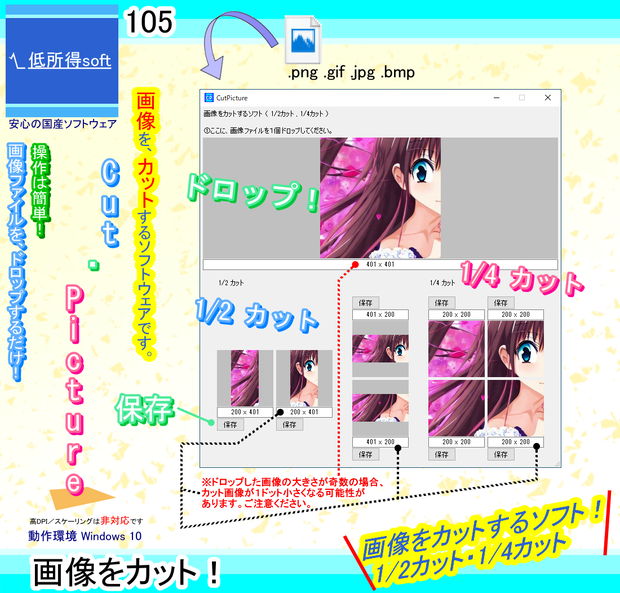The image size is (620, 593).
Task: Click the CutPicture window title text
Action: click(232, 98)
